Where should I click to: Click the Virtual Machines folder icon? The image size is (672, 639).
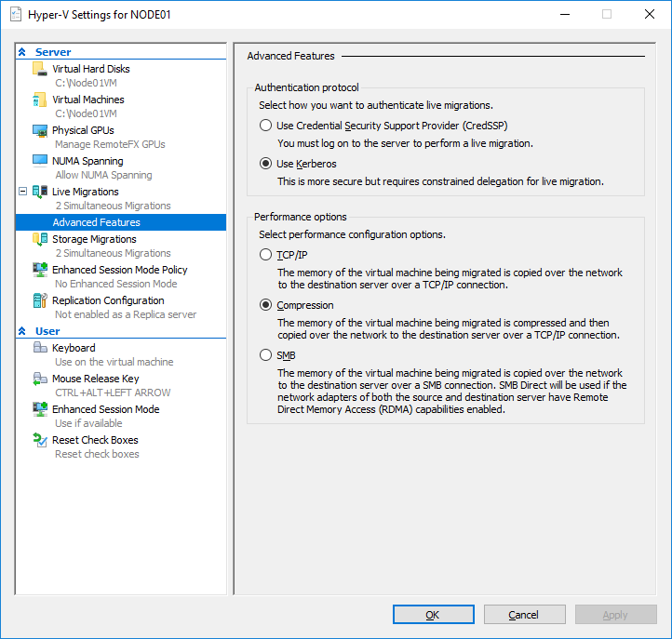(x=40, y=100)
